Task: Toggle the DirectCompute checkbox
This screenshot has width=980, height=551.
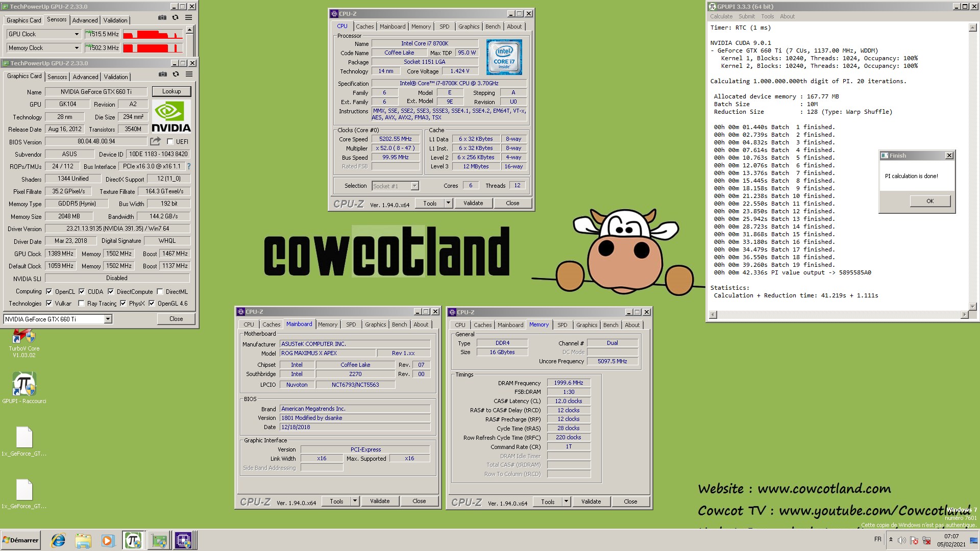Action: 111,291
